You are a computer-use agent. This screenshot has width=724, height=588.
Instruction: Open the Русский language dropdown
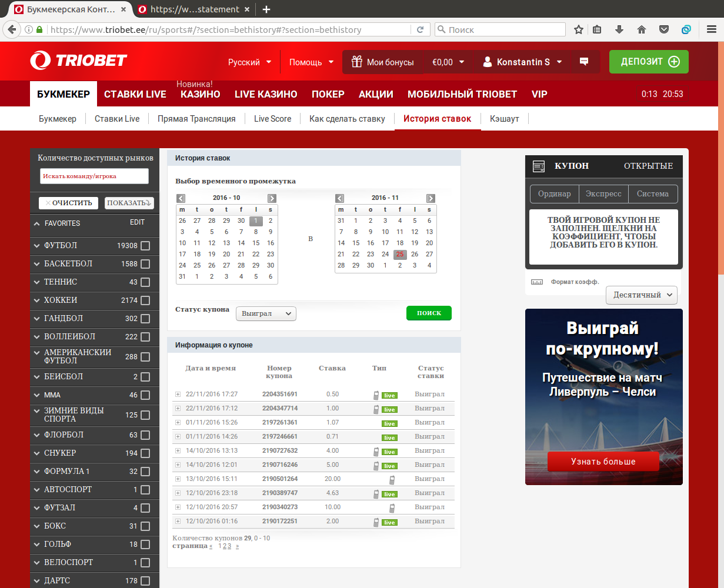250,62
